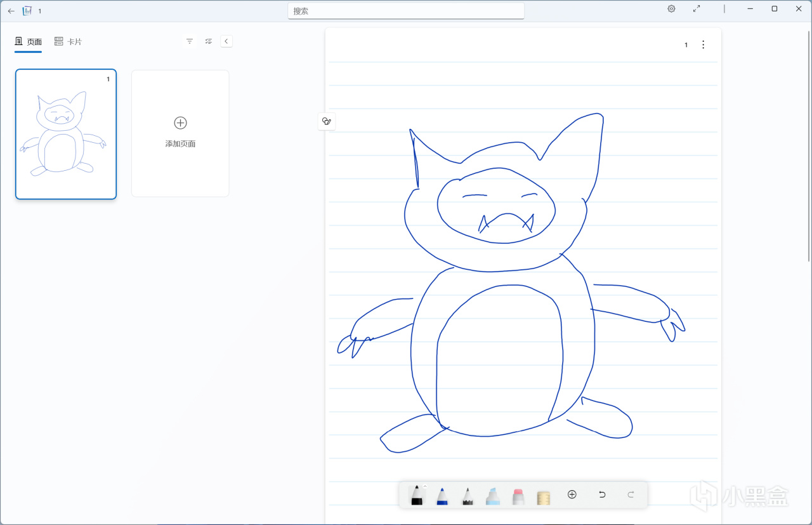Close the Journal window
Screen dimensions: 812x525
point(799,9)
